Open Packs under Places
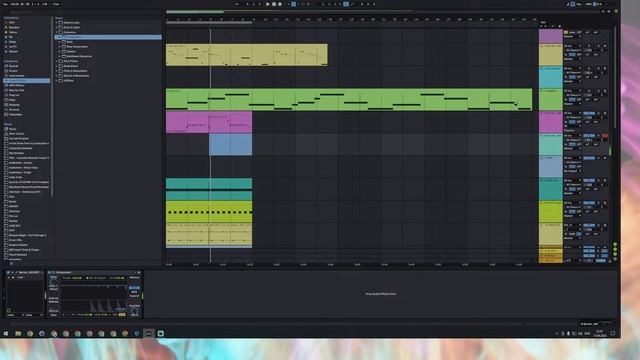The height and width of the screenshot is (360, 640). [x=13, y=129]
